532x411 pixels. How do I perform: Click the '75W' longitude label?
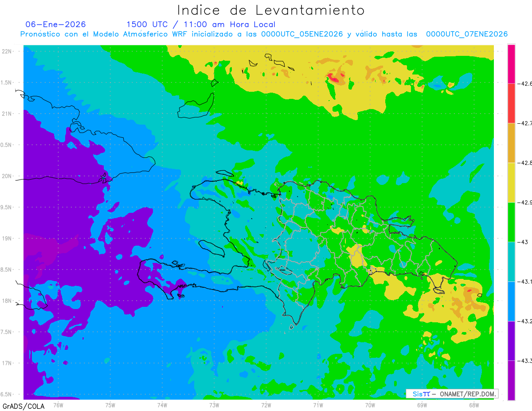pyautogui.click(x=110, y=405)
